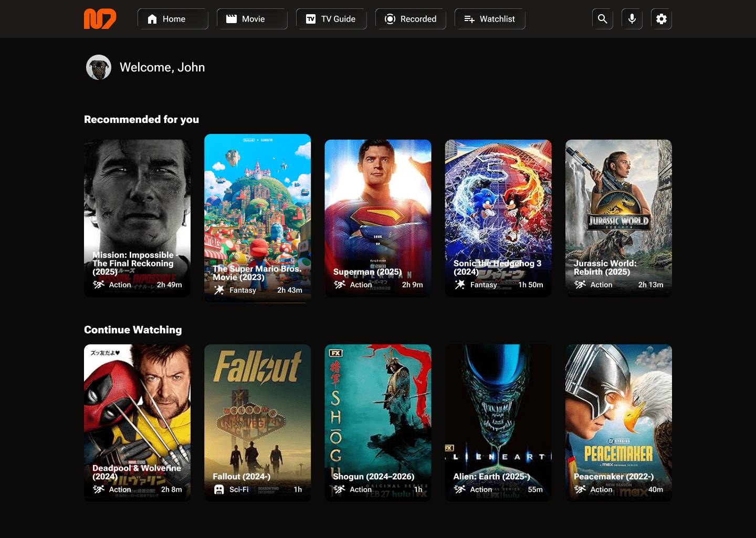756x538 pixels.
Task: Click the 1h 50m runtime on Sonic
Action: (531, 285)
